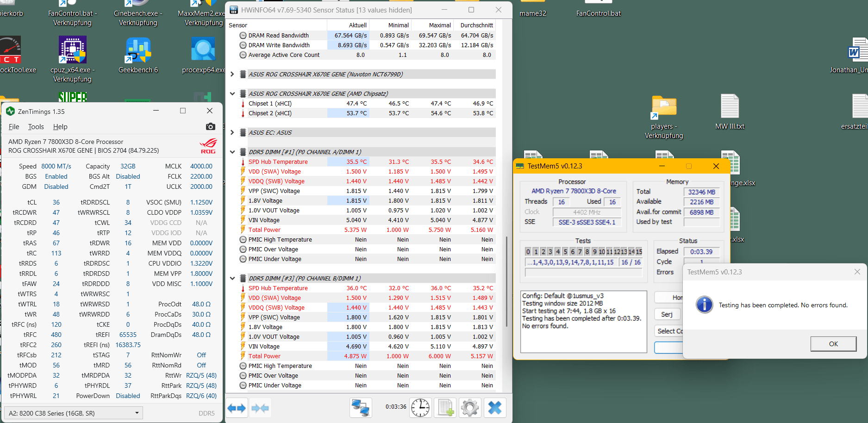
Task: Open the File menu in ZenTimings
Action: point(14,127)
